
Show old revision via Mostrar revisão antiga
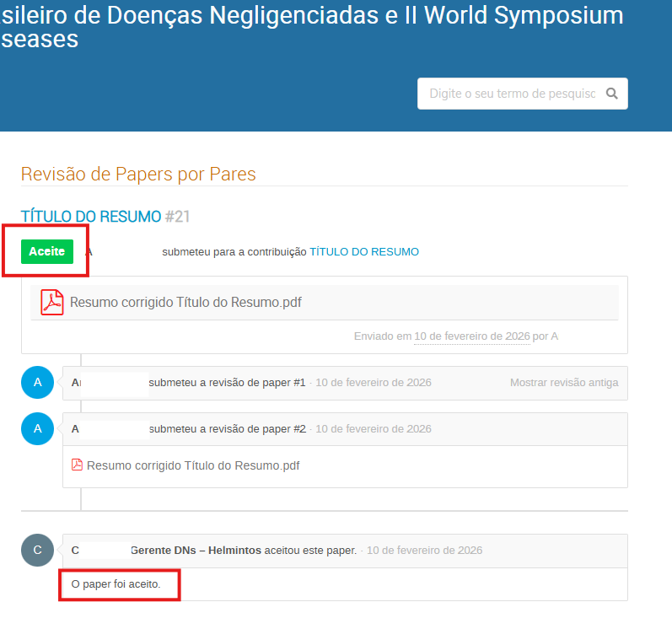pos(563,383)
